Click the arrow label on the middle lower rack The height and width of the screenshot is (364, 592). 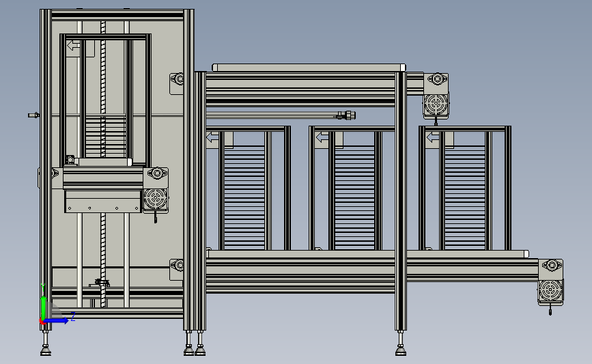click(x=322, y=137)
